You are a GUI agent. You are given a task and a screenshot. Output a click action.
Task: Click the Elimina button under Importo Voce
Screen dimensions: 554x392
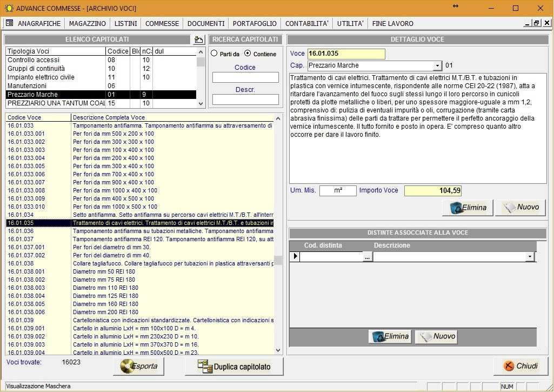pyautogui.click(x=468, y=208)
